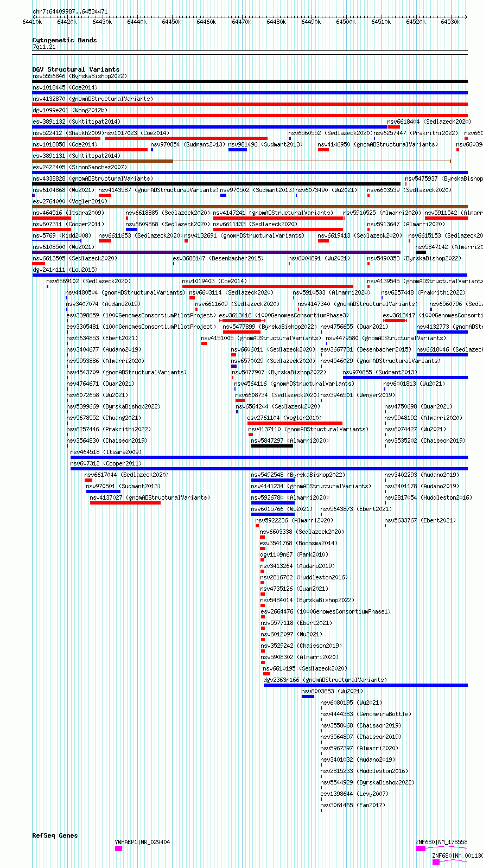The width and height of the screenshot is (483, 868).
Task: Select nsv3061465 (Fan2017) label
Action: [353, 805]
